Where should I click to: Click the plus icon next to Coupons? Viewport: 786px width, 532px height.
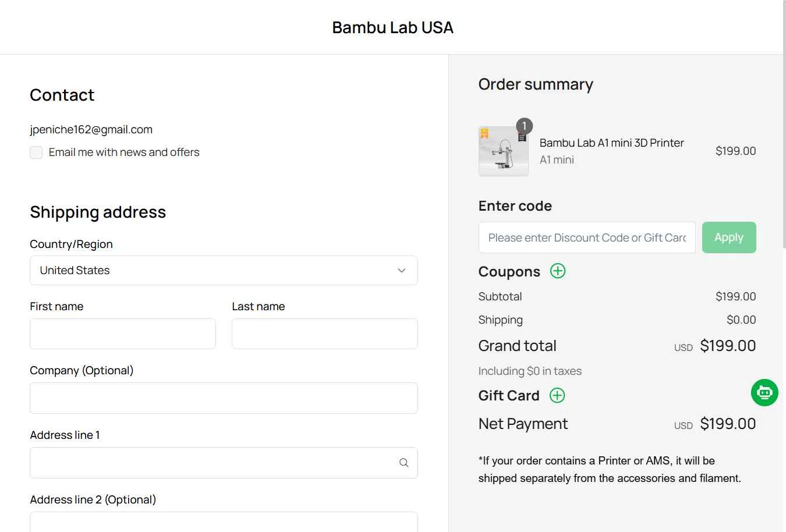coord(558,271)
